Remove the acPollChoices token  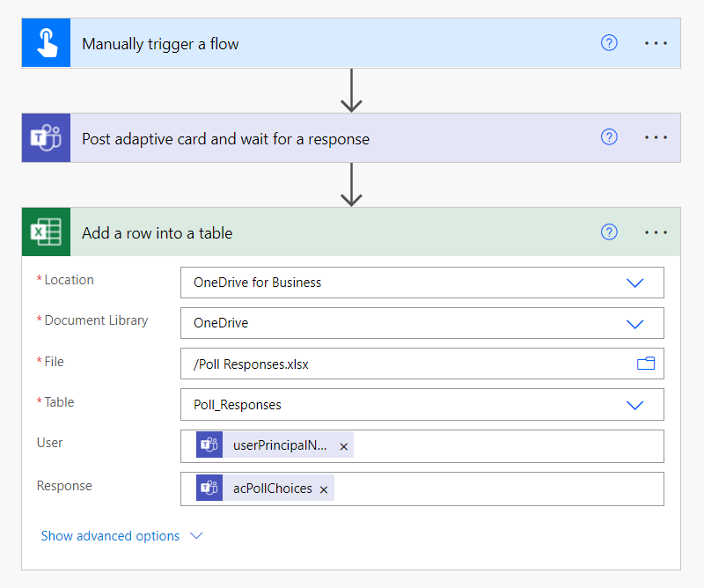pyautogui.click(x=324, y=489)
